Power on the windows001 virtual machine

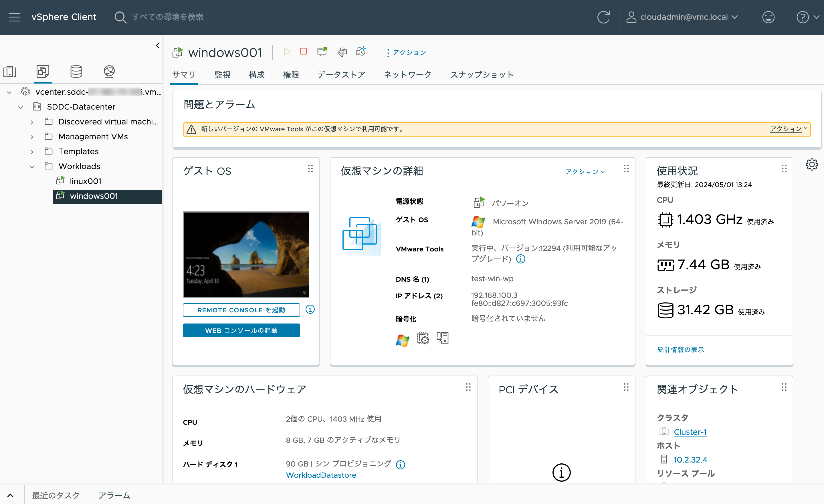287,52
